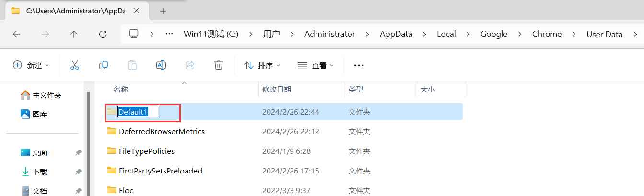Click the Floc folder icon
This screenshot has width=644, height=196.
click(112, 190)
